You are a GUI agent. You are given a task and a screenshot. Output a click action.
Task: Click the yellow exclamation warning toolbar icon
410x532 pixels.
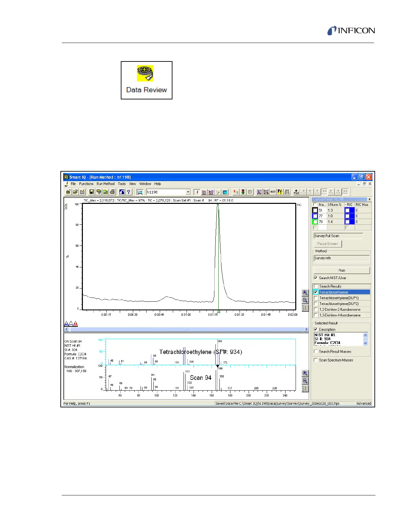(280, 192)
